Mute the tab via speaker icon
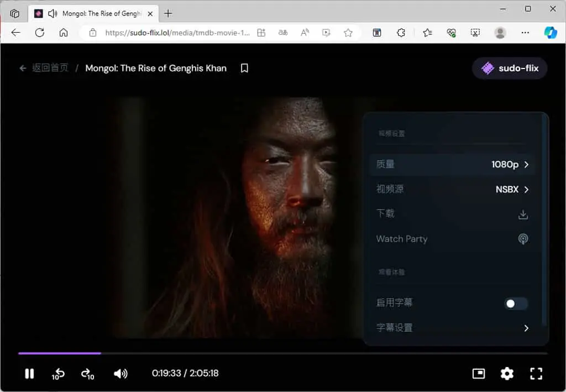Image resolution: width=566 pixels, height=392 pixels. 53,14
